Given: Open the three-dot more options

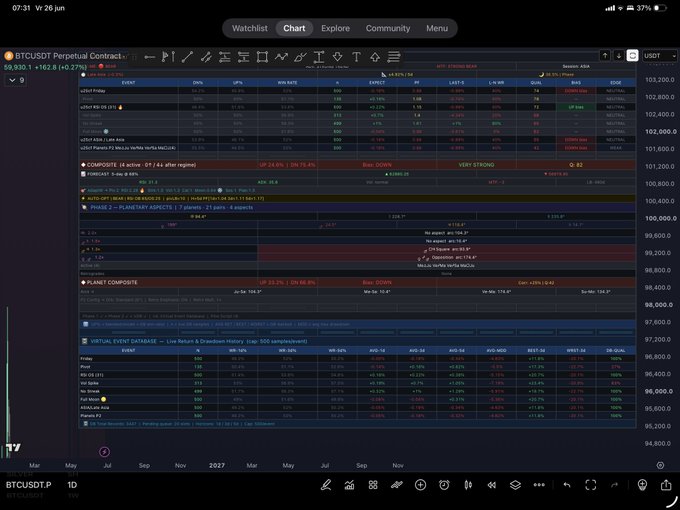Looking at the screenshot, I should pos(539,485).
